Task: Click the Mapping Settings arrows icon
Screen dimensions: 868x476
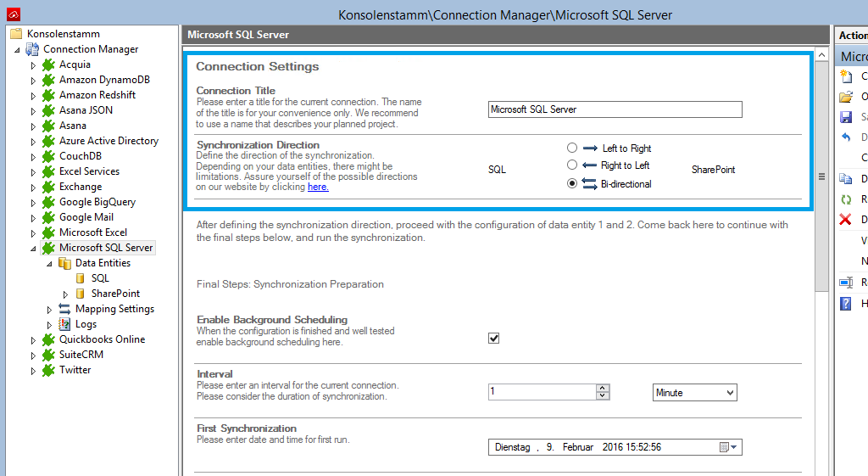Action: click(64, 309)
